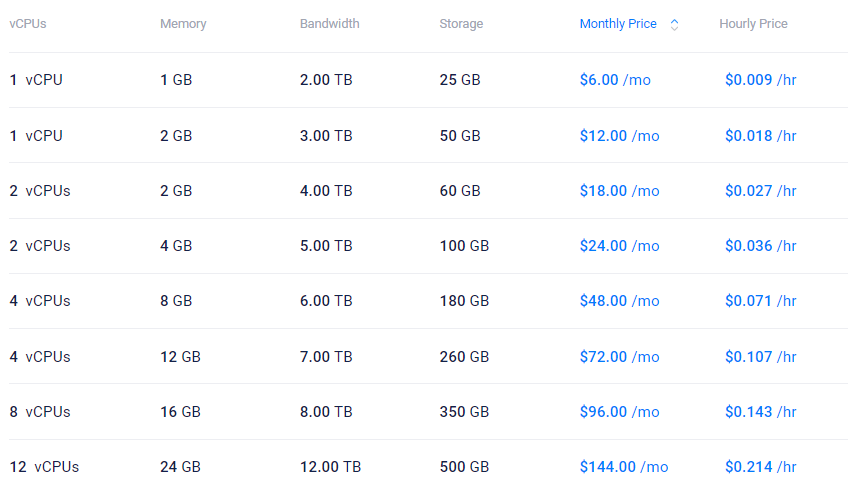Viewport: 862px width, 502px height.
Task: Select the $12.00 /mo plan price
Action: click(x=619, y=135)
